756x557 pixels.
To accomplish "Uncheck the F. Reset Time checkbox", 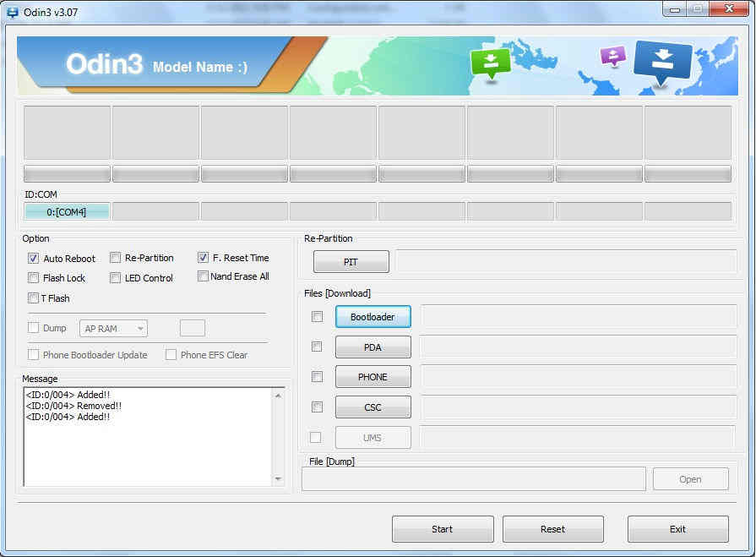I will coord(203,258).
